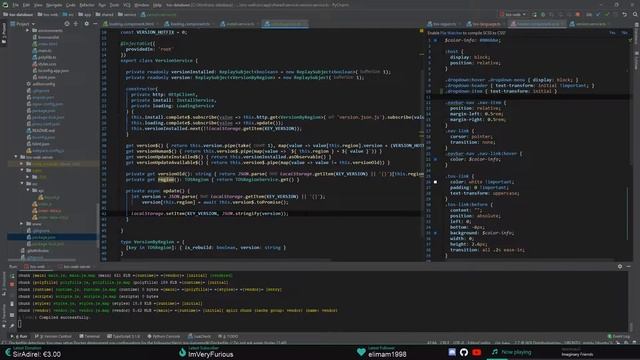Open the File menu
Screen dimensions: 640x360
16,5
